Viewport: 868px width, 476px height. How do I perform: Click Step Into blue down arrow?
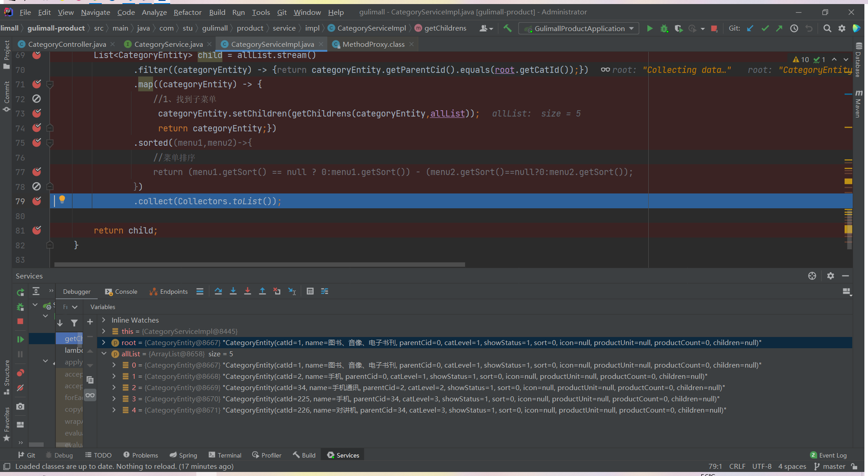pos(233,292)
